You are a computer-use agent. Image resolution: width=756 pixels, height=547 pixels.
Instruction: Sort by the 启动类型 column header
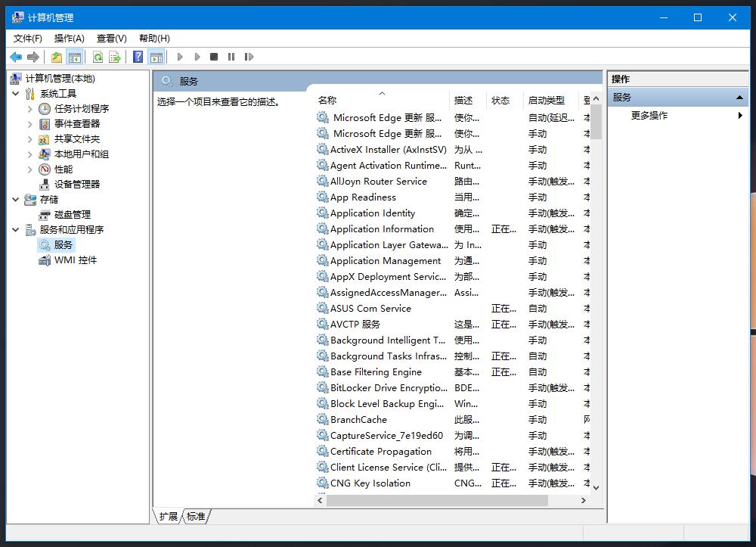click(550, 100)
